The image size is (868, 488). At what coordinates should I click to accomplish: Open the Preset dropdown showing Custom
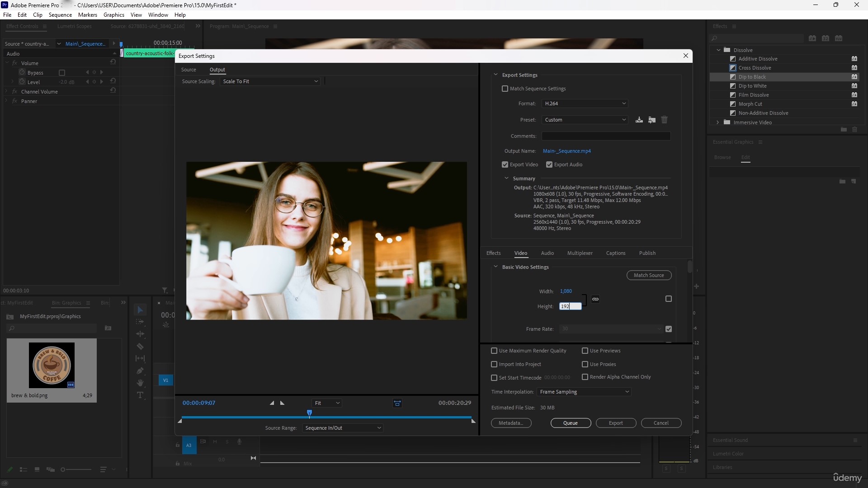coord(585,120)
